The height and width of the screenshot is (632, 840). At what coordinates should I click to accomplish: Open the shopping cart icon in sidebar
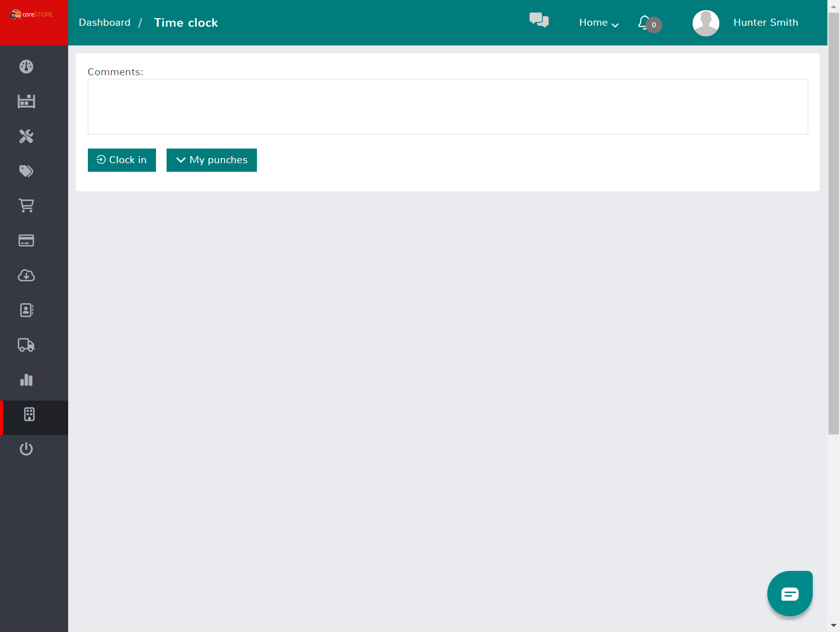[x=26, y=206]
